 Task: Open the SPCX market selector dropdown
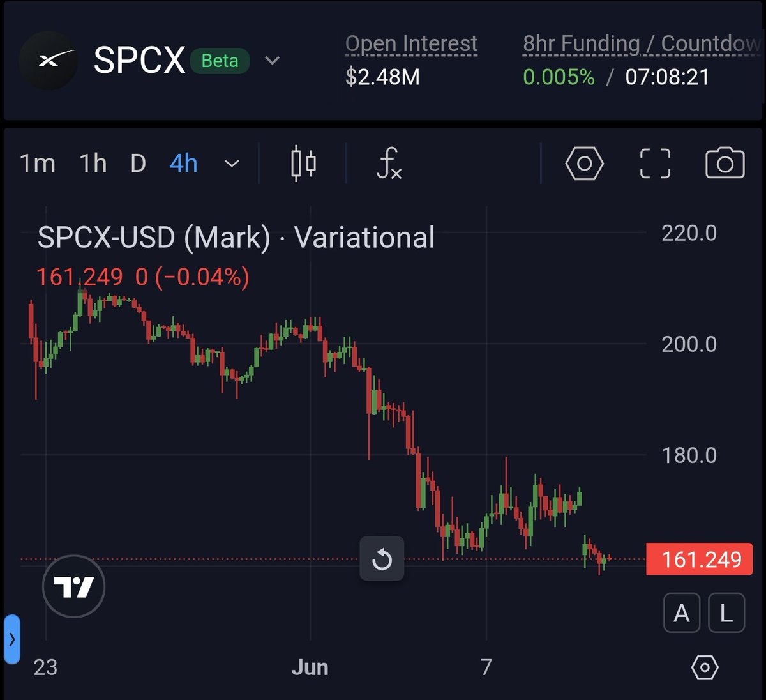tap(273, 61)
